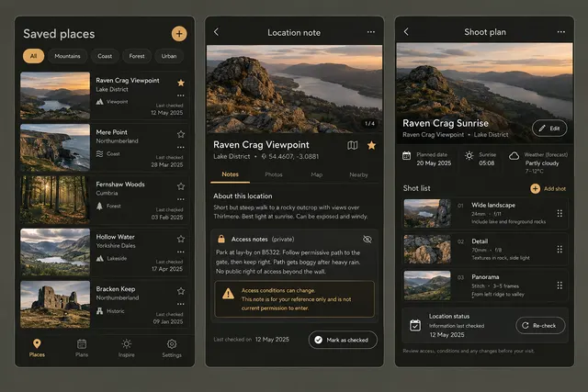Viewport: 588px width, 392px height.
Task: Toggle visibility of private Access notes
Action: point(367,239)
